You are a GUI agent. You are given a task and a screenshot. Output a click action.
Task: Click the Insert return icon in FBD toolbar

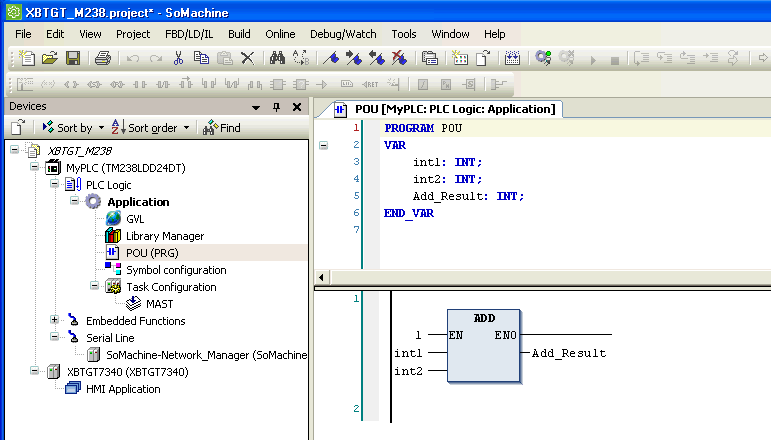[370, 85]
